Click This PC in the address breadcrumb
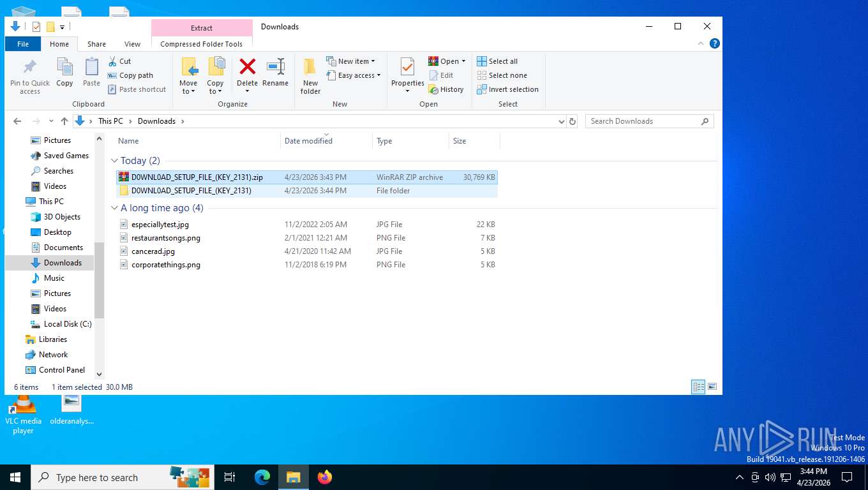 pos(110,121)
